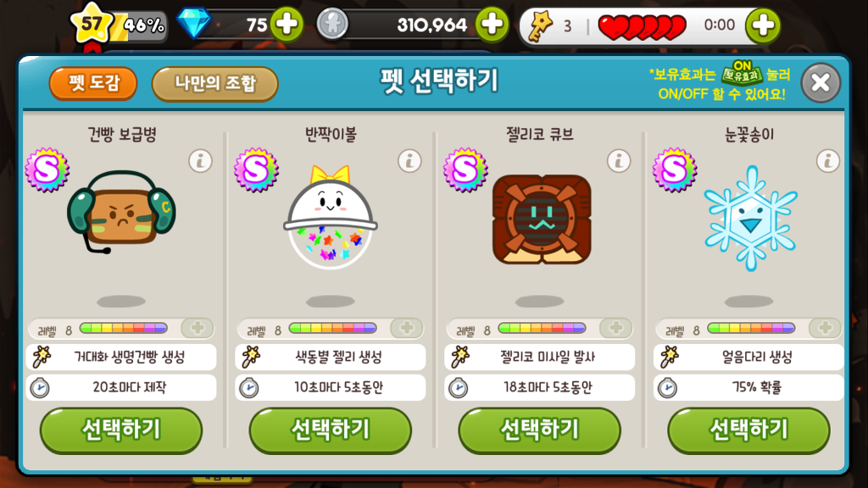The image size is (868, 488).
Task: Level up 건빵 보급병 with plus button
Action: tap(198, 328)
